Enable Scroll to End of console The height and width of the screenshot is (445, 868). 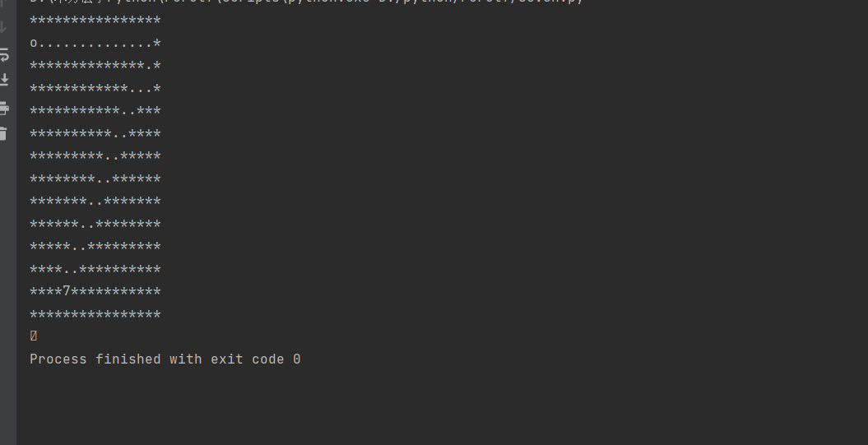click(x=4, y=81)
